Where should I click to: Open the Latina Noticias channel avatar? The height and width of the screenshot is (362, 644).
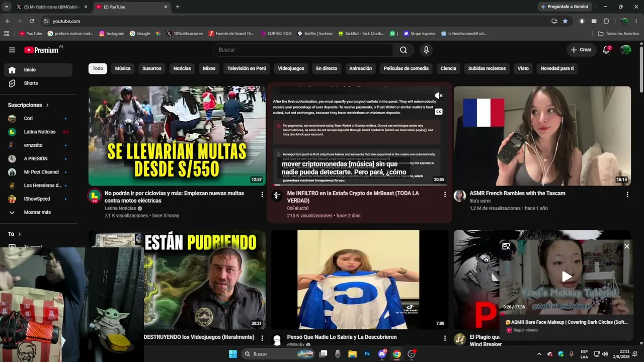tap(95, 196)
